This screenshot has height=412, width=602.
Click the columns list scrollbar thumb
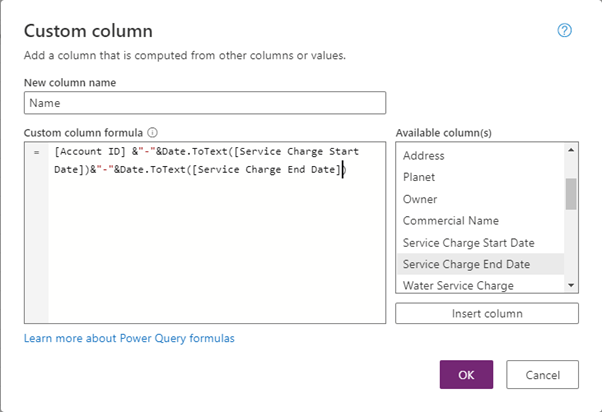tap(571, 194)
